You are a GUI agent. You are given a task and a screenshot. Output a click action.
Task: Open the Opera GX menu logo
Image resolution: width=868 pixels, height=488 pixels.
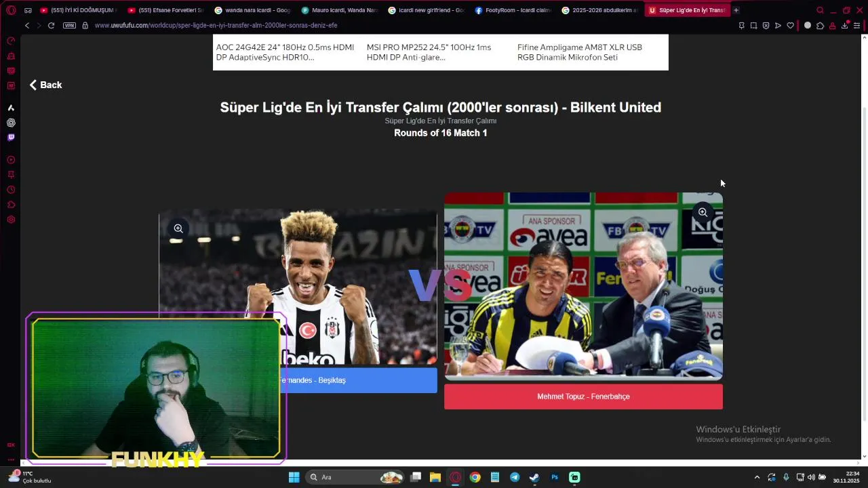click(x=11, y=10)
